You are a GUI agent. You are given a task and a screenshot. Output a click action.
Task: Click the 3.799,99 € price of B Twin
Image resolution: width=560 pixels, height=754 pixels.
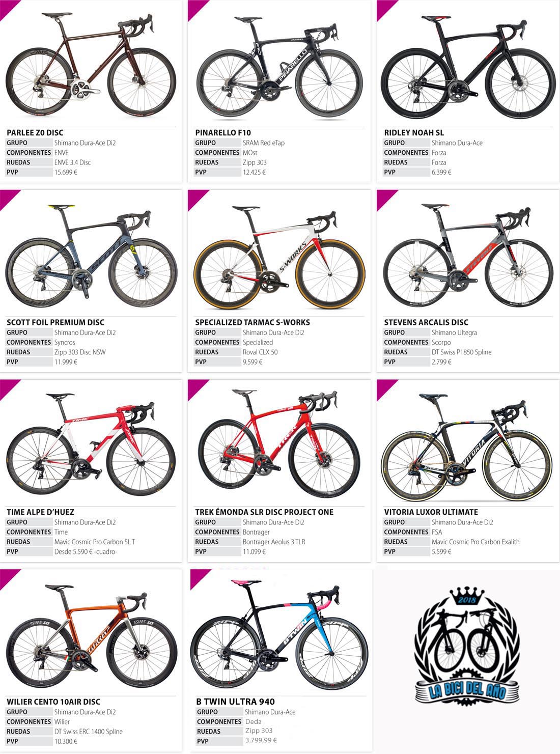[261, 740]
